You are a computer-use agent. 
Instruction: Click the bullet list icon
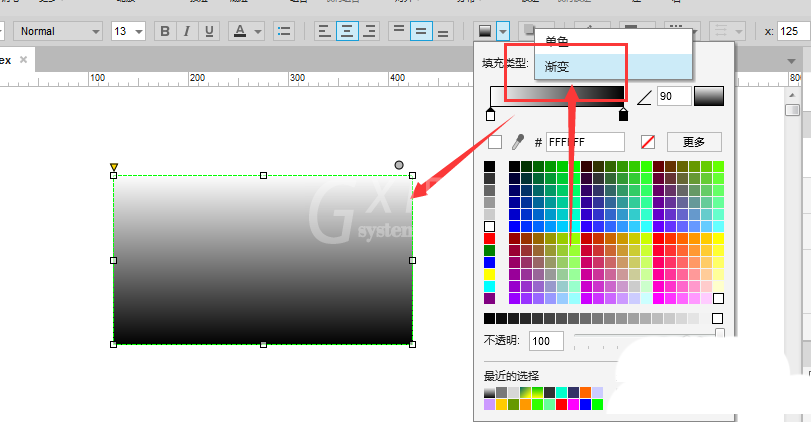pos(283,31)
